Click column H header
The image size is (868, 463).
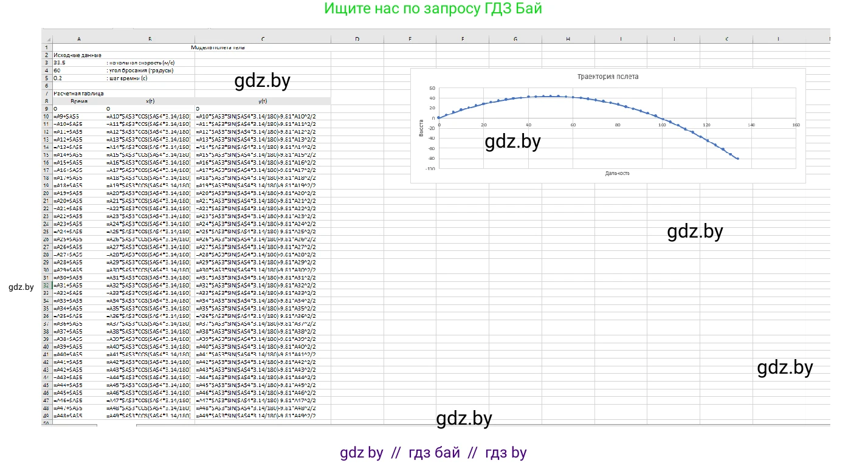[568, 39]
